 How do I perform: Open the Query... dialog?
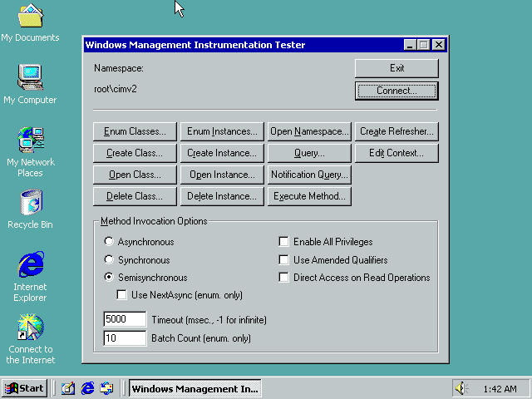pyautogui.click(x=309, y=153)
